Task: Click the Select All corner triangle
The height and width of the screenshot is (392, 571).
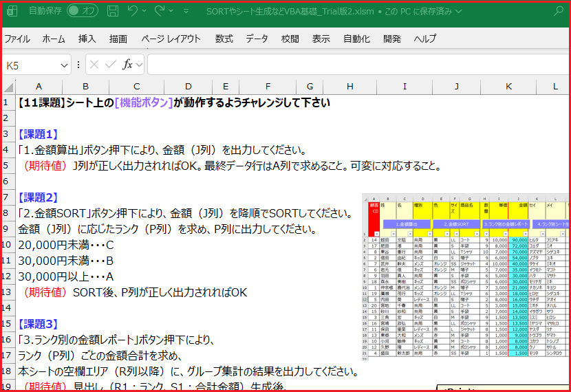Action: coord(8,87)
